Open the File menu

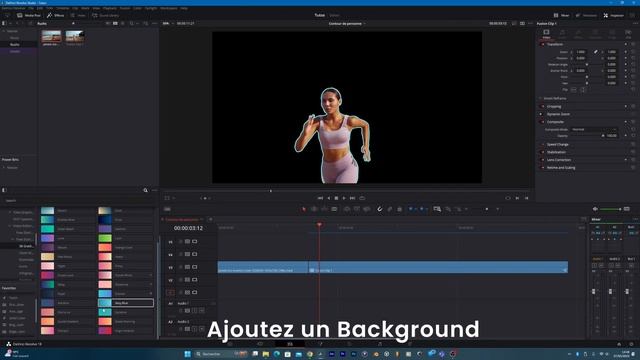pos(31,8)
